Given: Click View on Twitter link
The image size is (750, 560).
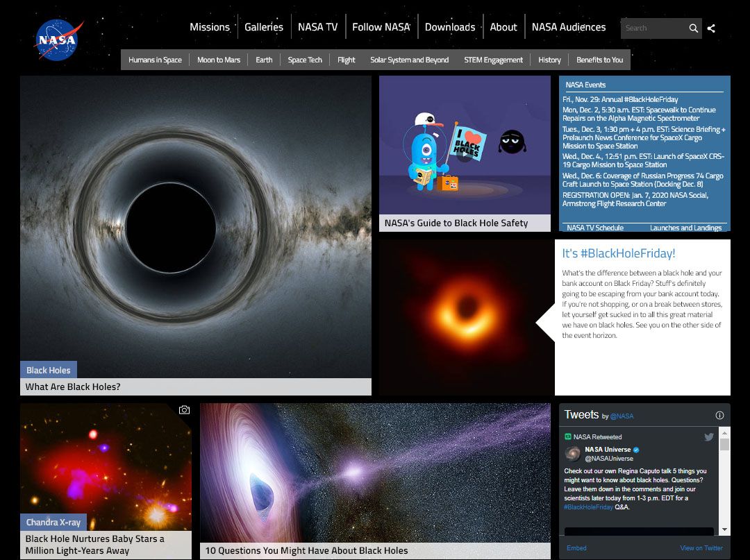Looking at the screenshot, I should coord(702,548).
